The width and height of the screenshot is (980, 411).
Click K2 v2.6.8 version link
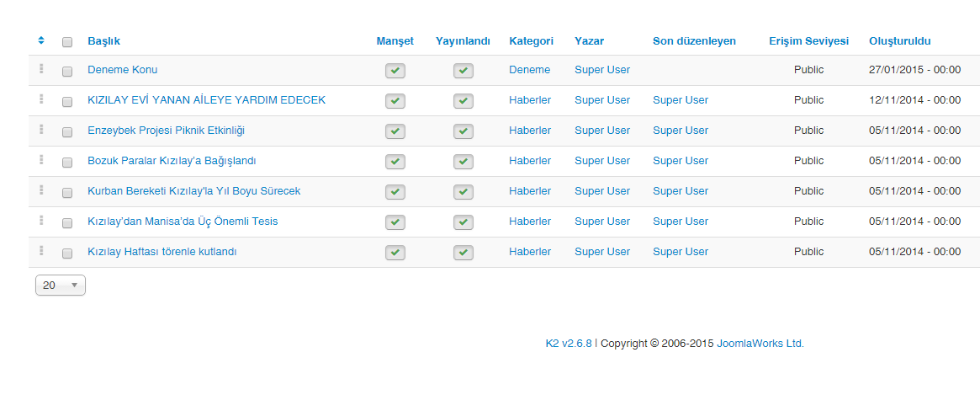pos(569,344)
